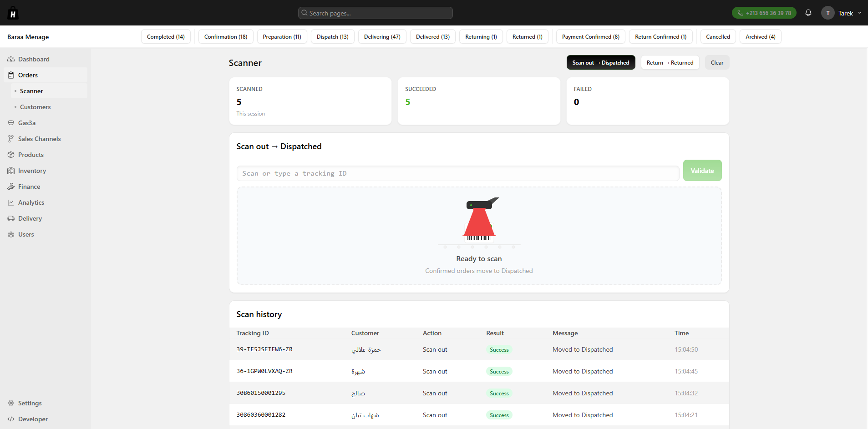Click the Users group icon
Screen dimensions: 868x429
click(11, 234)
